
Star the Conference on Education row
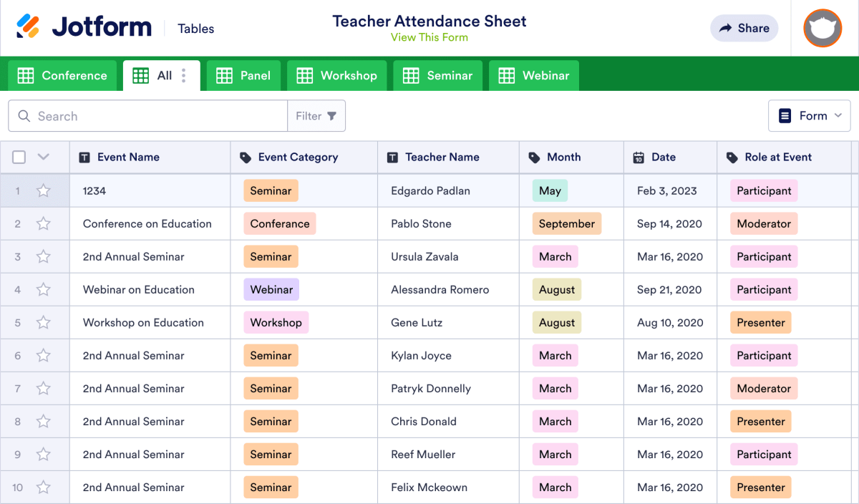[43, 223]
